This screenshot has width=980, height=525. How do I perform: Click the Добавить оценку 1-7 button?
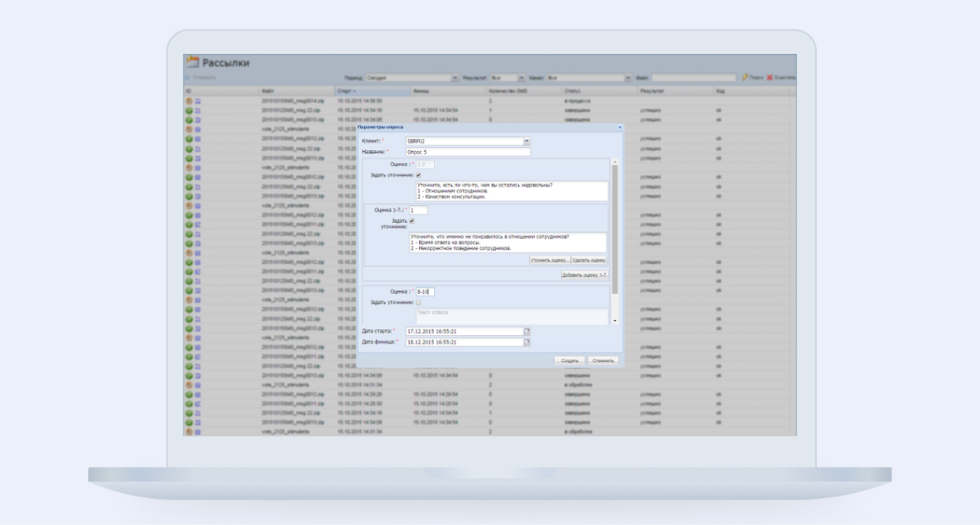coord(584,275)
